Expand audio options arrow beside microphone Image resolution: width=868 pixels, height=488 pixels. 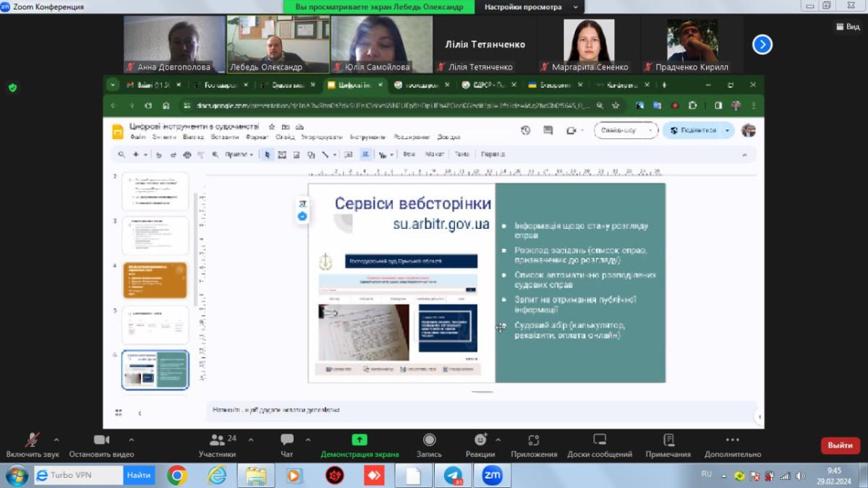tap(56, 439)
